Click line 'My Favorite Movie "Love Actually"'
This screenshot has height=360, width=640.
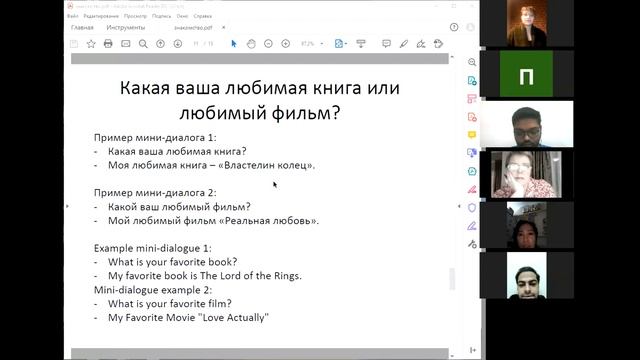pos(188,317)
